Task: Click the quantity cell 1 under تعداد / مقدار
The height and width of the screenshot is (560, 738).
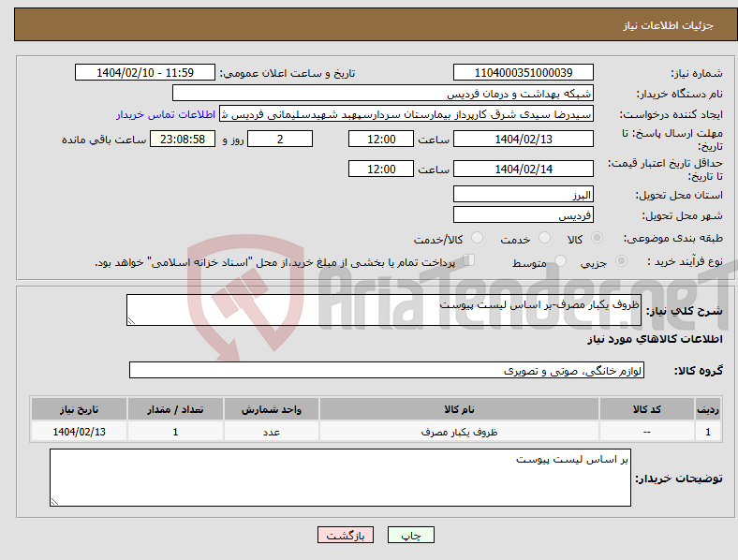Action: click(x=175, y=432)
